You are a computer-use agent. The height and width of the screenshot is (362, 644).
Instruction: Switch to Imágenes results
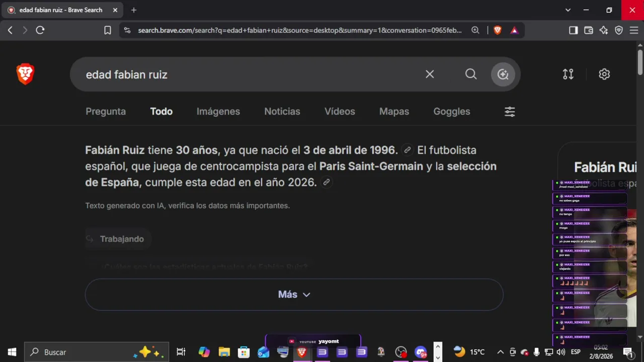point(218,112)
